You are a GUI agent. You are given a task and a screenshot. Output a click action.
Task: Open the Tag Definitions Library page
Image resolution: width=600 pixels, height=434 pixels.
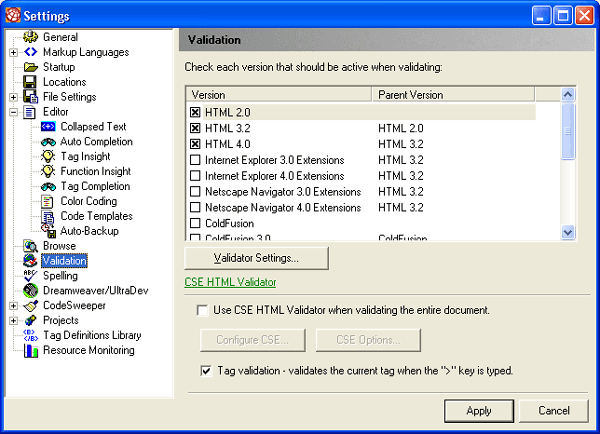(92, 335)
